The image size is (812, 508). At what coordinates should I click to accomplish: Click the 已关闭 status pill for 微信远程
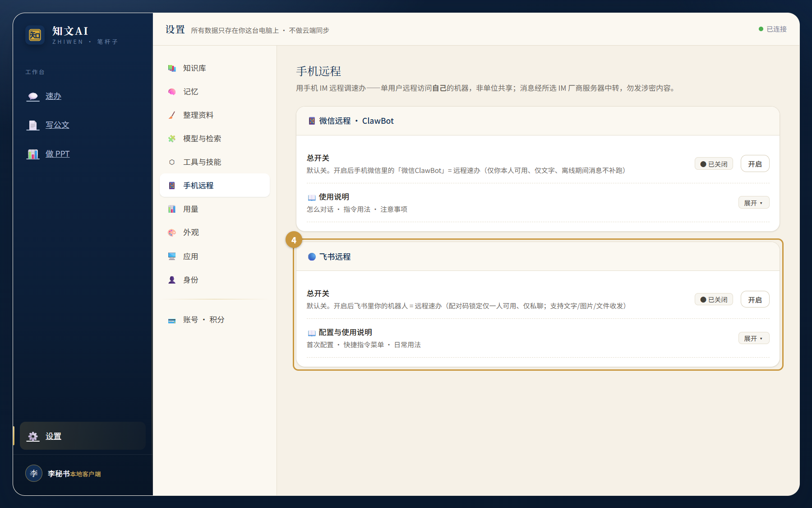714,164
